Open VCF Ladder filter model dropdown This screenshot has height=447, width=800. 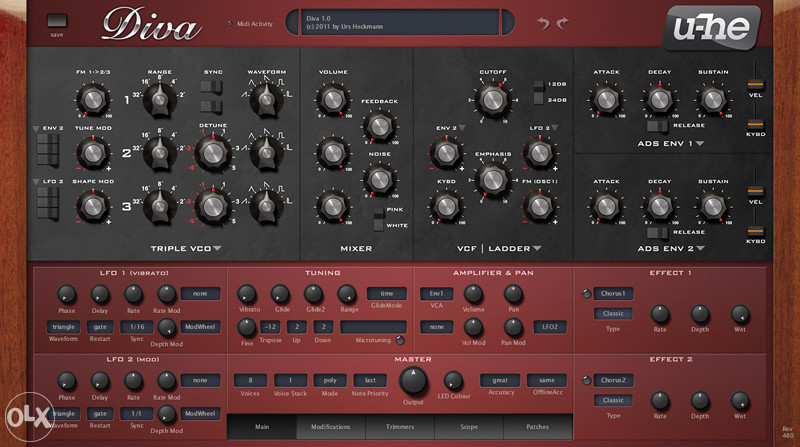[537, 248]
